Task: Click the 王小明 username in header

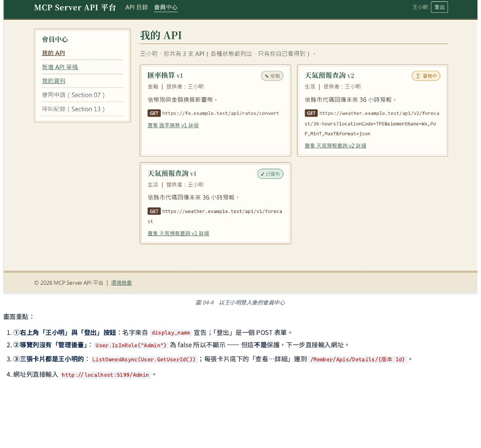Action: pos(420,7)
